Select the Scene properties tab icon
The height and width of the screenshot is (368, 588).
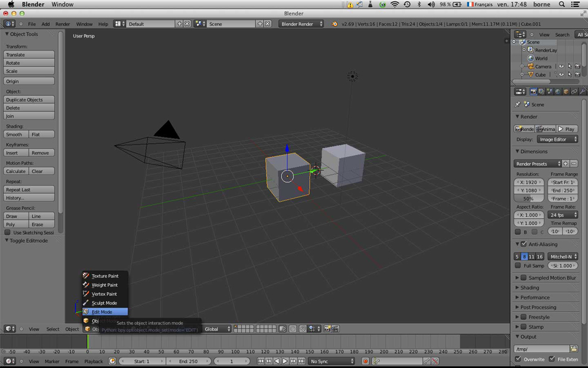click(x=549, y=92)
